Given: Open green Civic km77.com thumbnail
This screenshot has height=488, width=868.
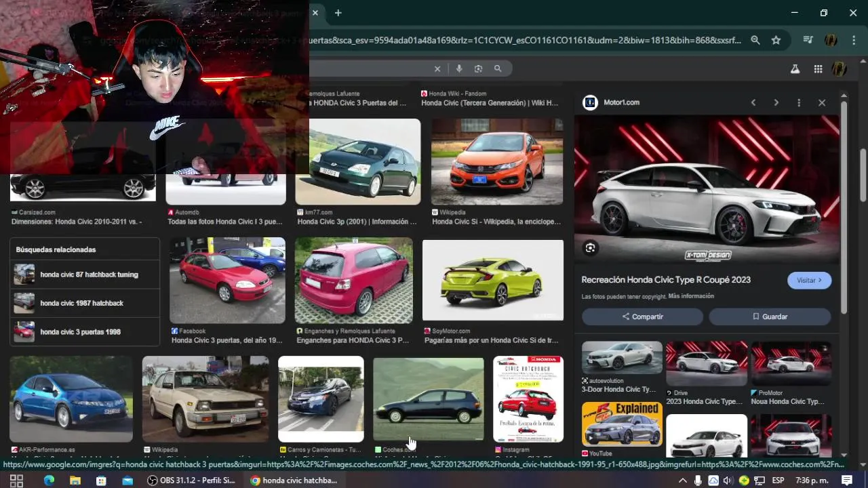Looking at the screenshot, I should pos(358,161).
